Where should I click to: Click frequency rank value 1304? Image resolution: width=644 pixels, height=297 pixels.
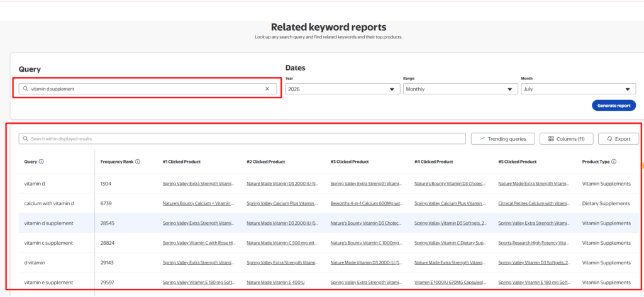coord(106,184)
